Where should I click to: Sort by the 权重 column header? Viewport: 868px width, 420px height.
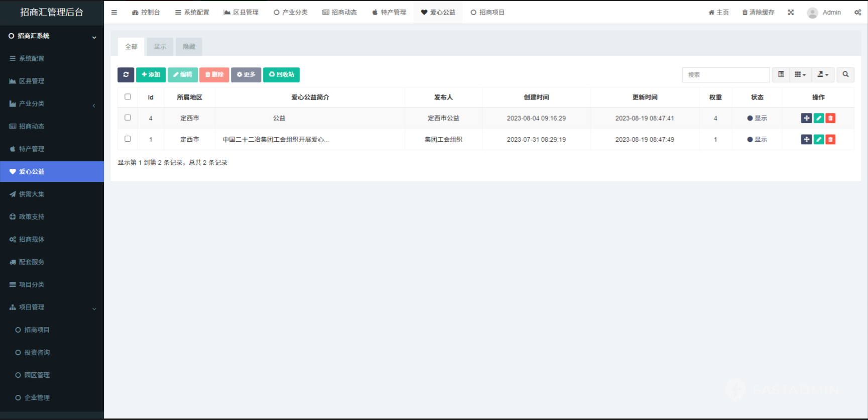pos(715,97)
